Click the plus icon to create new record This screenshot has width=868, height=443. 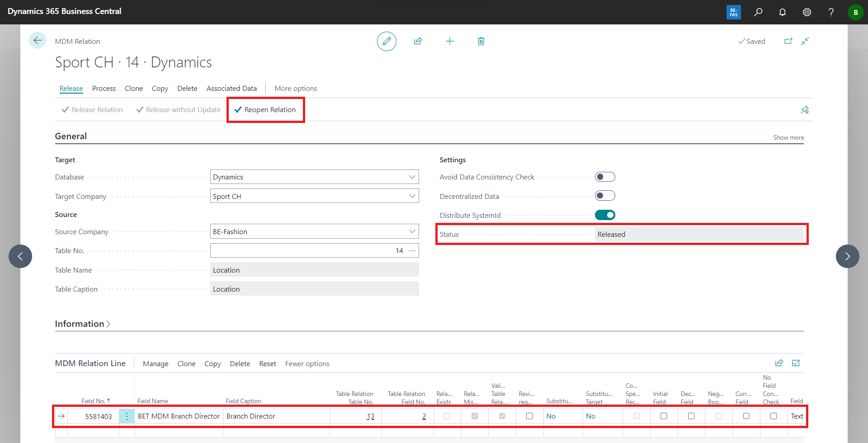[x=449, y=41]
